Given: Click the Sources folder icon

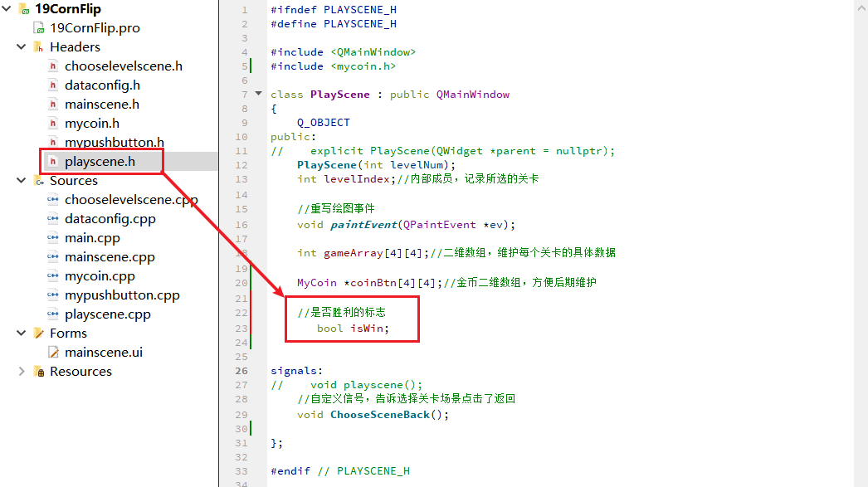Looking at the screenshot, I should [x=39, y=181].
